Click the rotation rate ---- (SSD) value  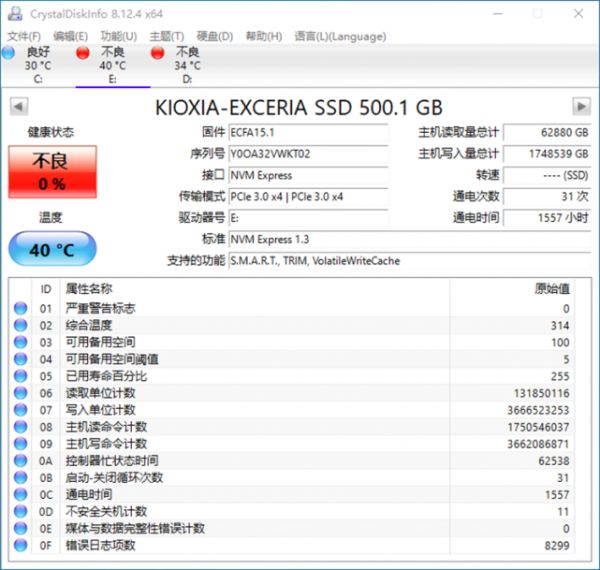point(547,176)
